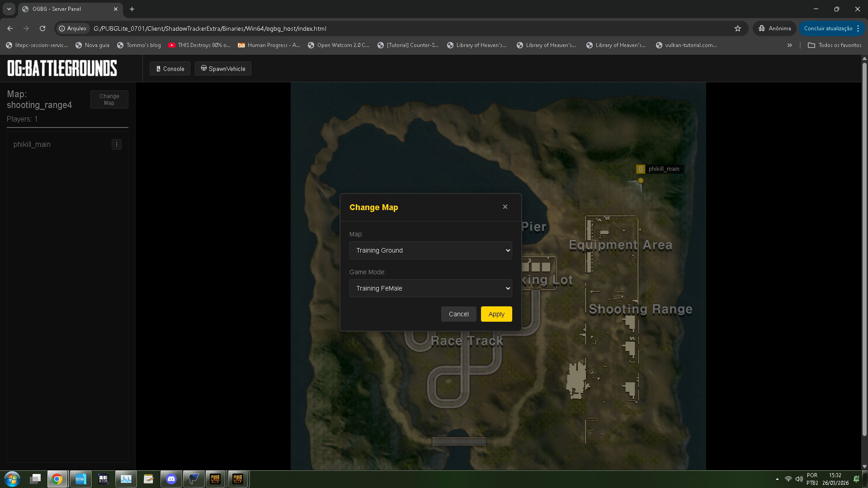
Task: Open the [Tutorial] Counter-S... bookmark
Action: [x=408, y=45]
